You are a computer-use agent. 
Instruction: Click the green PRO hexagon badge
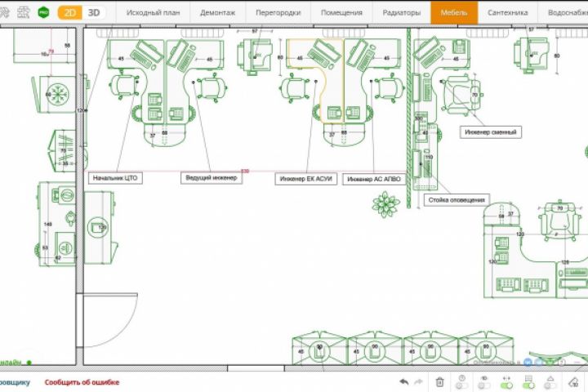coord(43,12)
